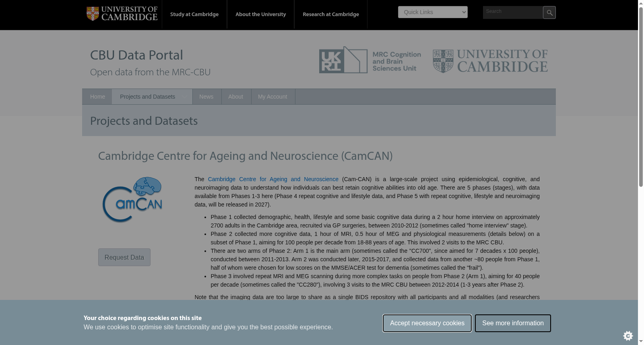The image size is (644, 345).
Task: Focus the Search input field
Action: pos(513,12)
